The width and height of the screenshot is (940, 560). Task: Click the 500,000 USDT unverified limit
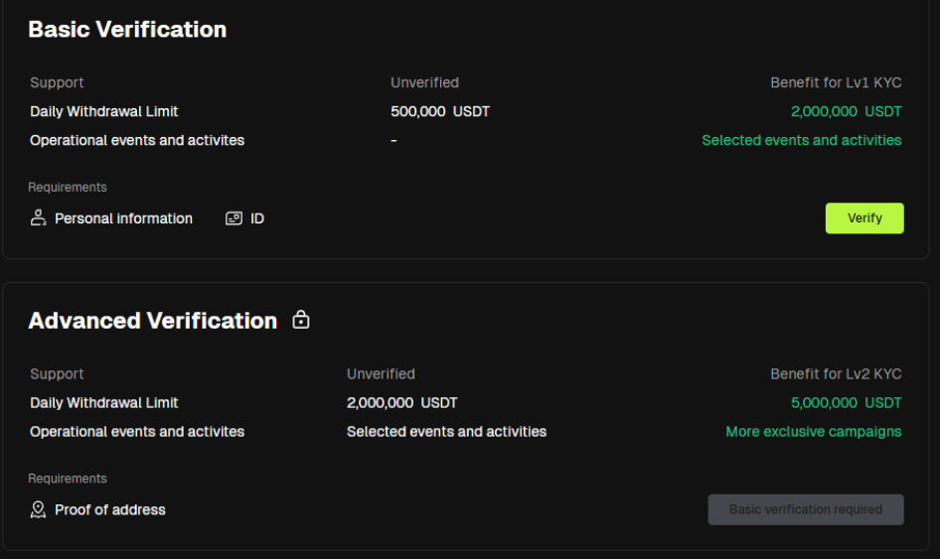point(440,111)
